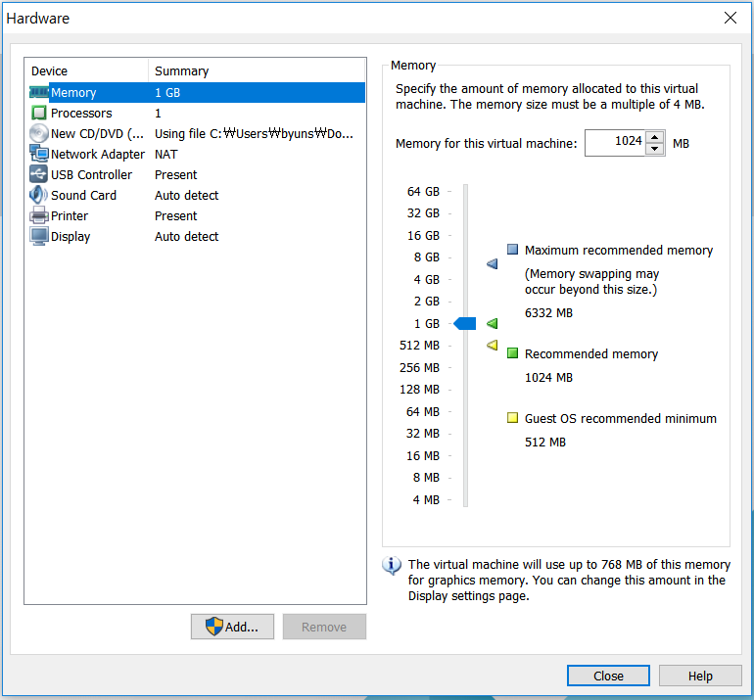Click the USB Controller icon
This screenshot has height=700, width=754.
coord(38,174)
